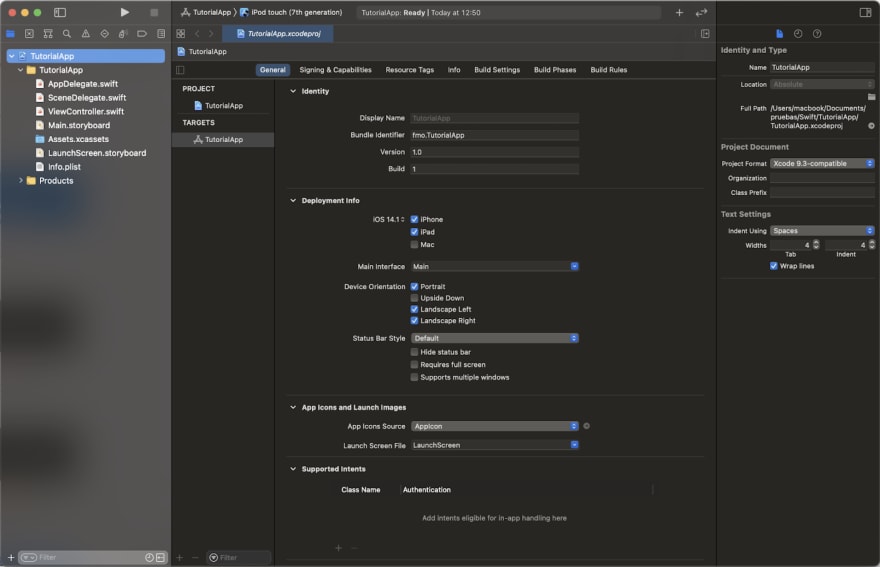The width and height of the screenshot is (880, 567).
Task: Enable Upside Down orientation
Action: pyautogui.click(x=414, y=298)
